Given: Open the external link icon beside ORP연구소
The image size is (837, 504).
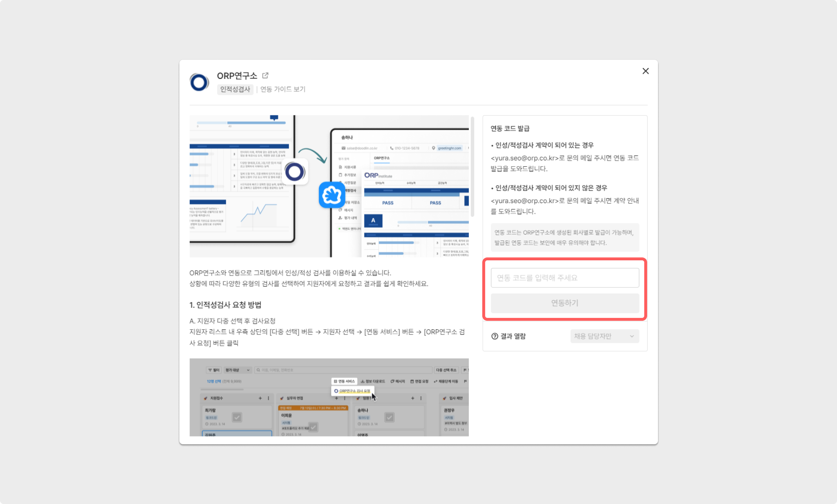Looking at the screenshot, I should point(265,75).
